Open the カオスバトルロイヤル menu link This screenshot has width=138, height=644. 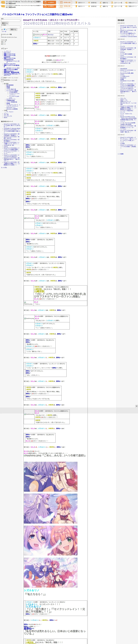click(10, 64)
